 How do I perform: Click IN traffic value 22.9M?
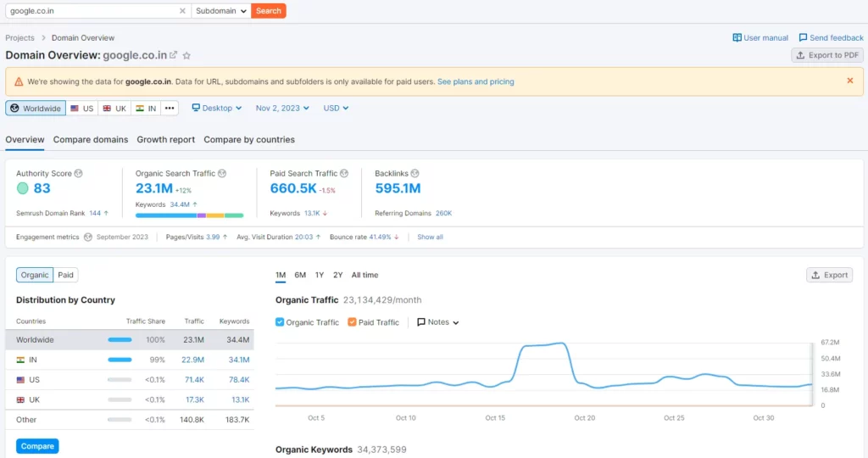pos(192,360)
